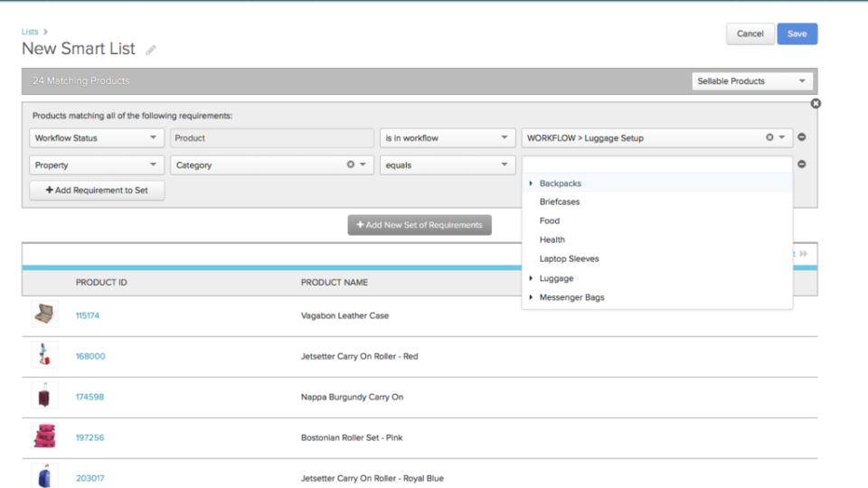Select Briefcases from the category list
The height and width of the screenshot is (488, 868).
[560, 202]
